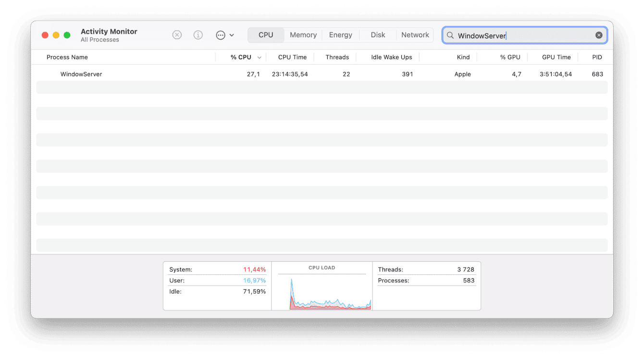Open the Energy tab
This screenshot has height=359, width=644.
click(340, 35)
